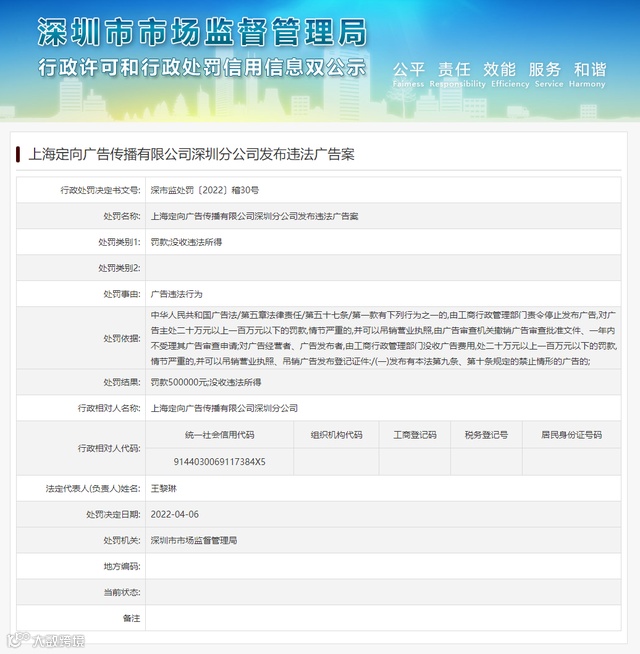Select the legal representative name 王黎琳

(164, 488)
